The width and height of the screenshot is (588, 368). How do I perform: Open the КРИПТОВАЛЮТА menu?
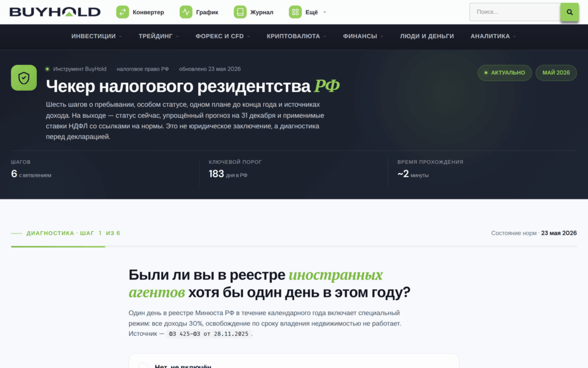click(293, 36)
